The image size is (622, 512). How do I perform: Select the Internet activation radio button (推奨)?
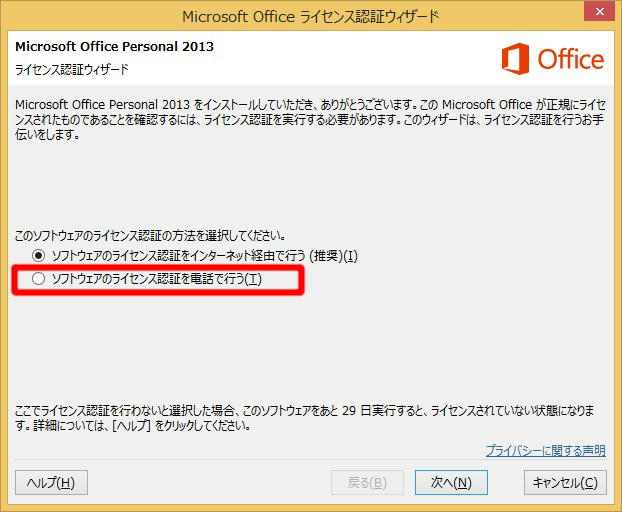pyautogui.click(x=38, y=256)
